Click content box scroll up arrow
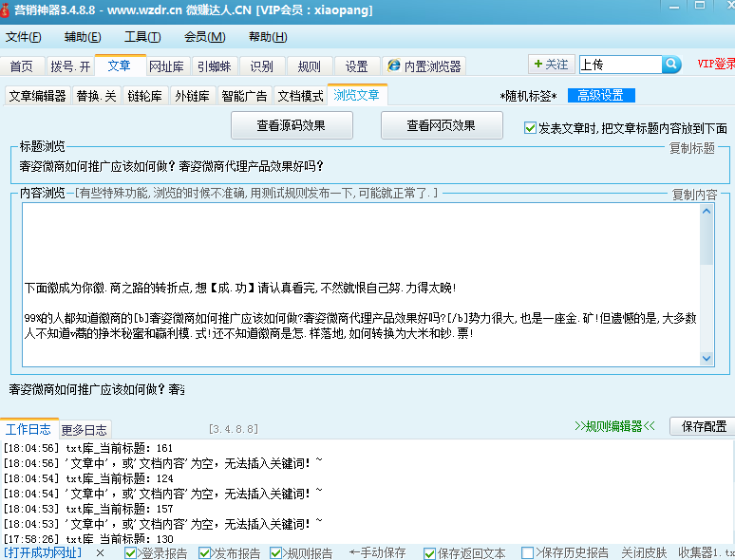735x560 pixels. click(707, 212)
